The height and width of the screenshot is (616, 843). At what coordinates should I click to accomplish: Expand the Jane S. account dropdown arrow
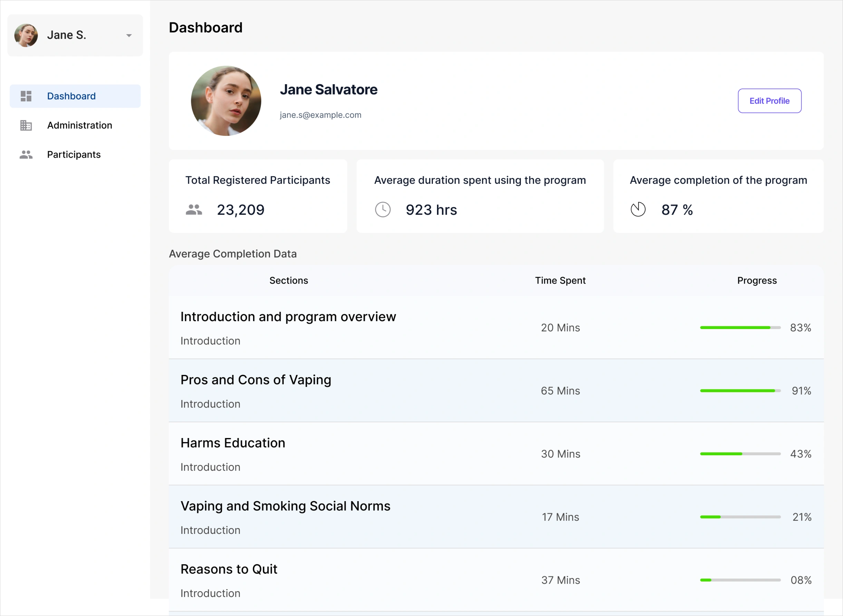(x=129, y=36)
